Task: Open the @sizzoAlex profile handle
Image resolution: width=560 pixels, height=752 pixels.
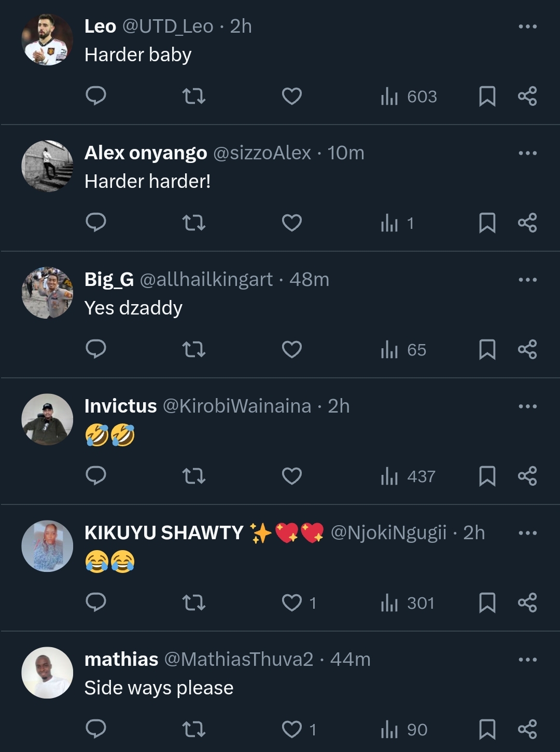Action: [x=262, y=153]
